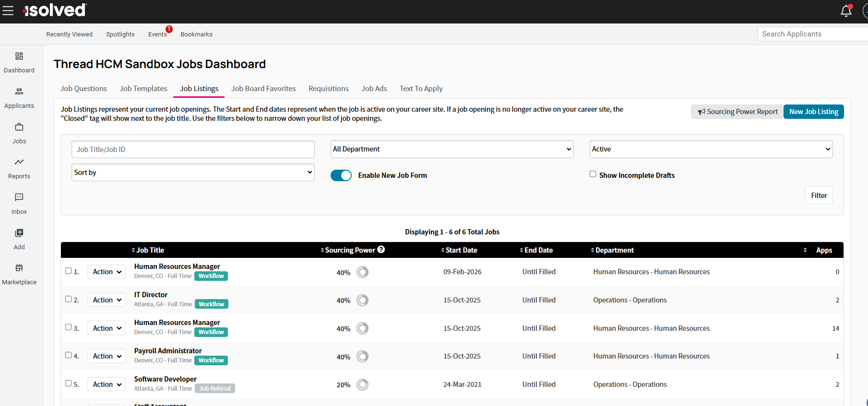Toggle the Enable New Job Form switch
The width and height of the screenshot is (868, 406).
pos(341,175)
